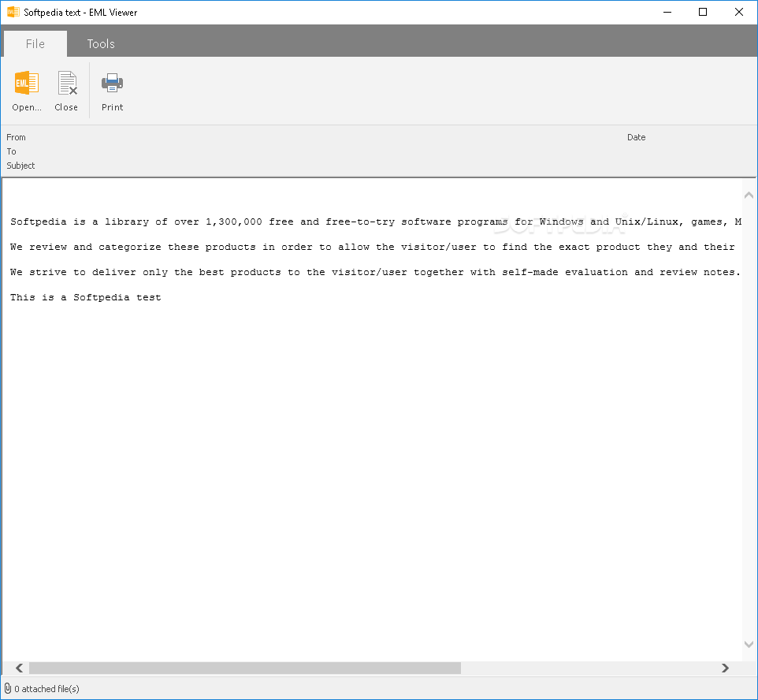Click the line starting "Softpedia is a library"

coord(376,222)
